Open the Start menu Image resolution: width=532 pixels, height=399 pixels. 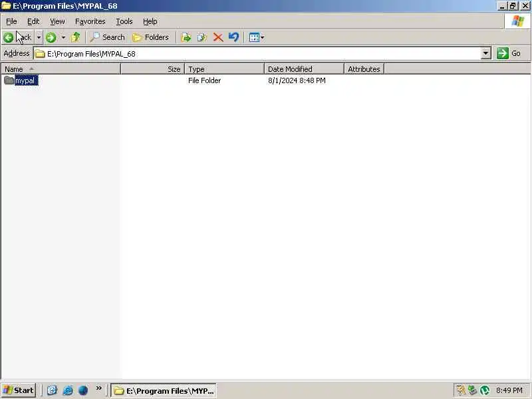point(19,390)
